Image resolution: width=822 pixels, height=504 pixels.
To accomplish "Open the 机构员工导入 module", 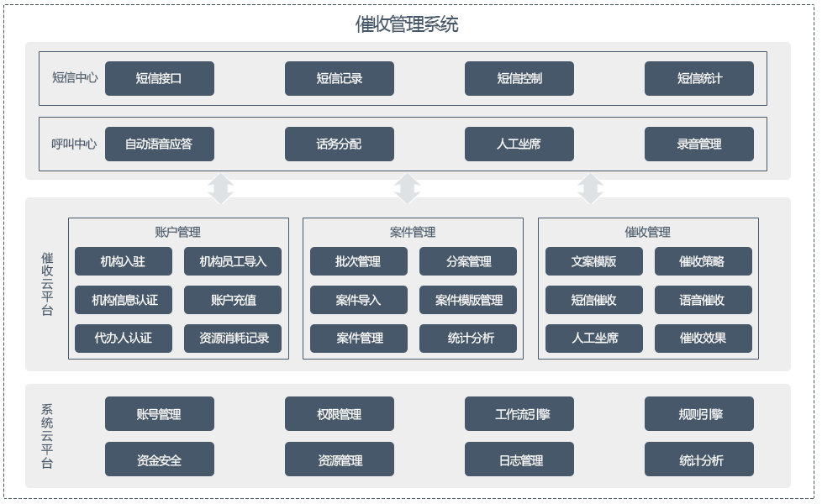I will click(233, 261).
